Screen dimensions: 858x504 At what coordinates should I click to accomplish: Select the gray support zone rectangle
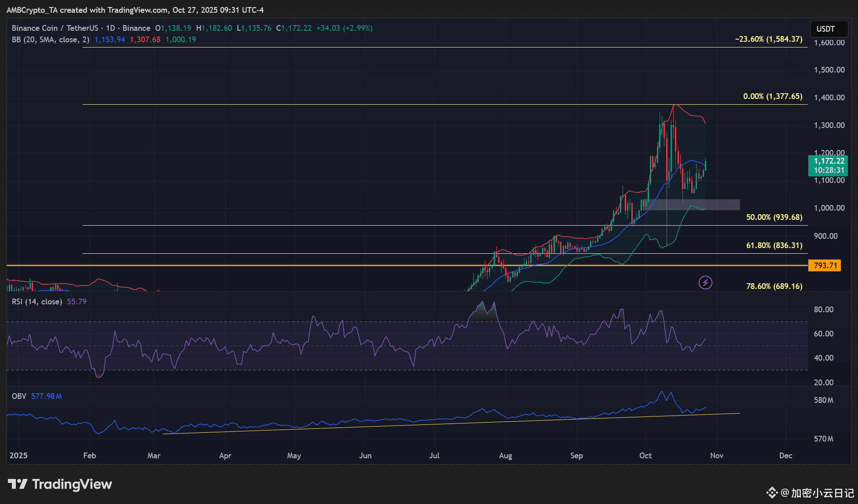tap(722, 205)
